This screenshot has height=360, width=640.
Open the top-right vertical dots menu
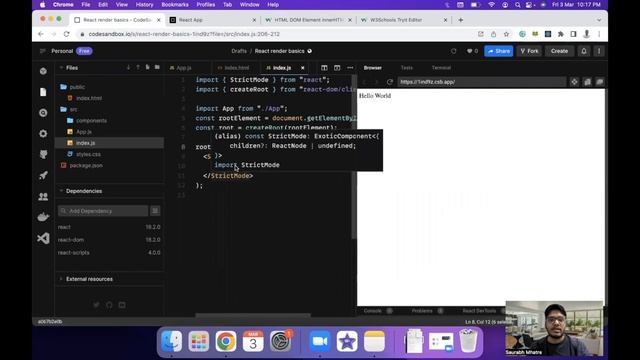pos(599,51)
